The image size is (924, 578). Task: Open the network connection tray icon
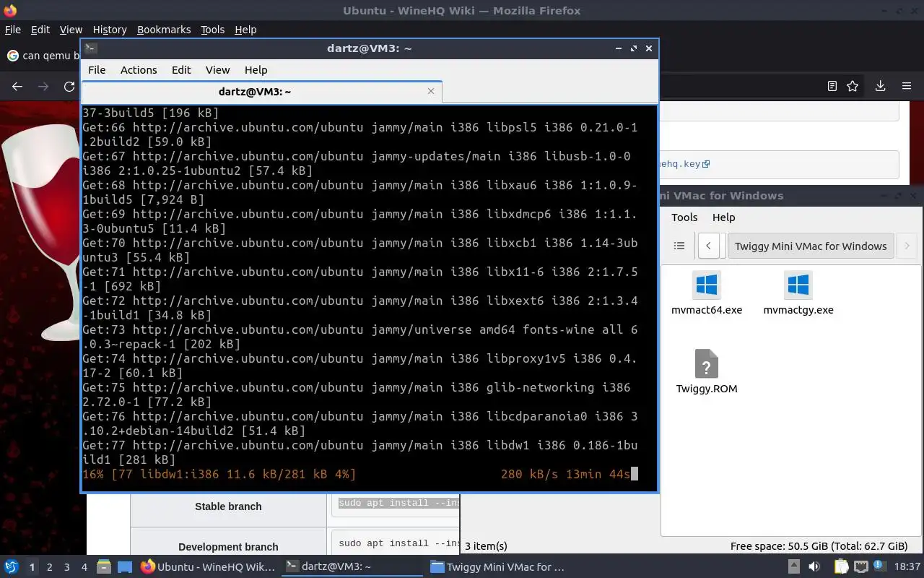click(860, 566)
